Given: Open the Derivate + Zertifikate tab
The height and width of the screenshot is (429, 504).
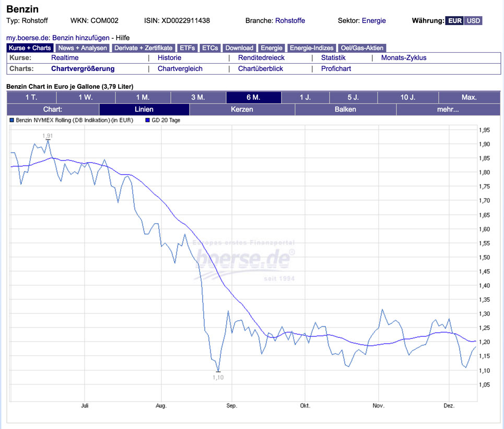Looking at the screenshot, I should [143, 48].
